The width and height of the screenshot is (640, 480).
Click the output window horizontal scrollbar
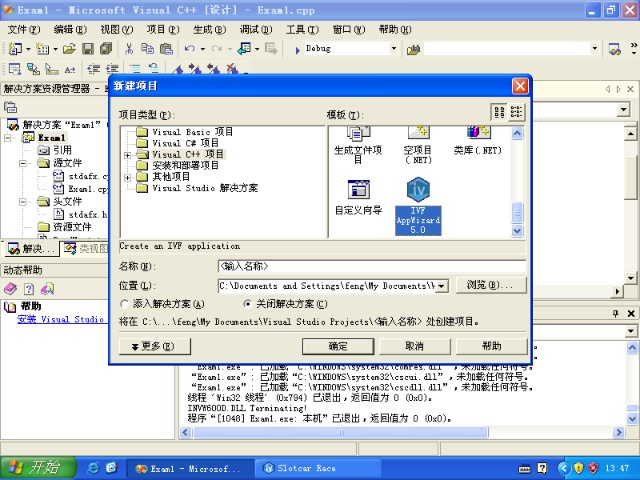(x=340, y=432)
